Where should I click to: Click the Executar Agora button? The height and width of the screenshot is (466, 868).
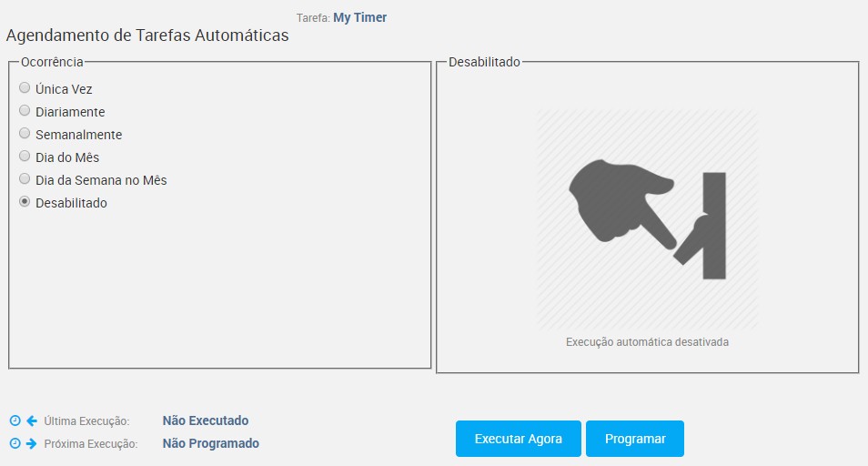[x=518, y=439]
